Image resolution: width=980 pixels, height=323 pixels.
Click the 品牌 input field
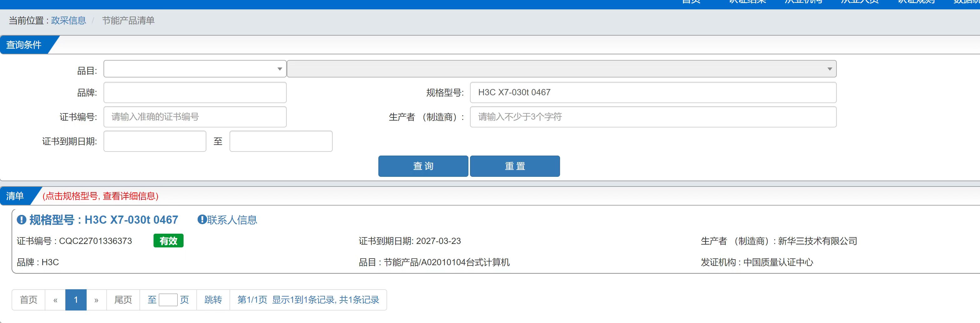coord(195,92)
